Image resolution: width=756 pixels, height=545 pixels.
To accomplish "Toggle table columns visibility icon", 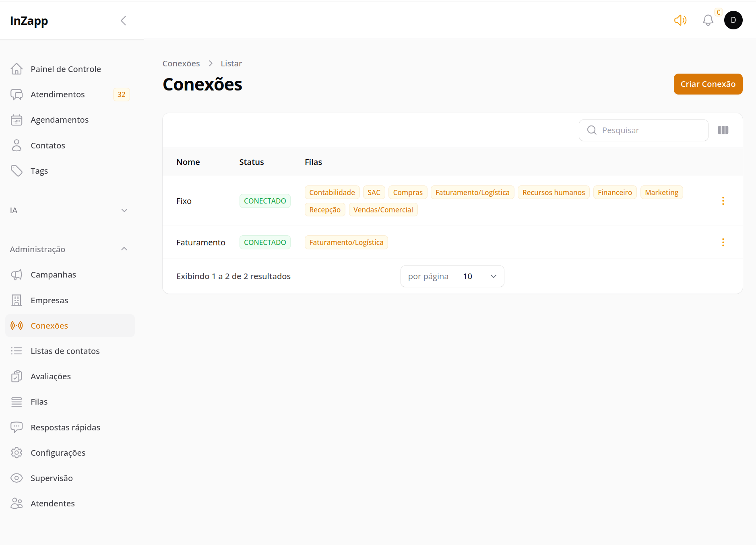I will [x=723, y=130].
